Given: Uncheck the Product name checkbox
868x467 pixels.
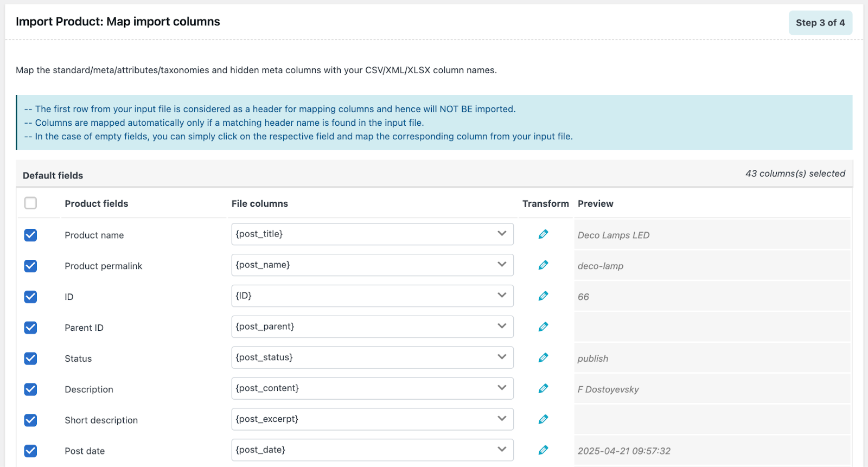Looking at the screenshot, I should (30, 235).
